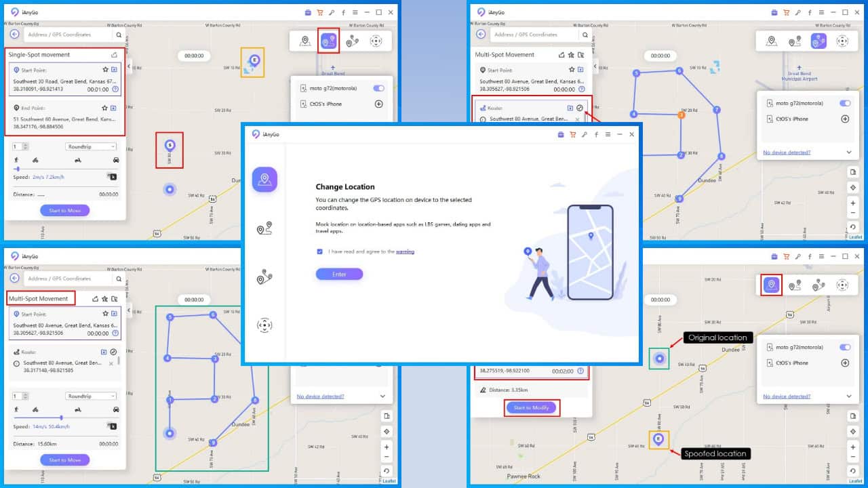
Task: Tick the agree-to-warning checkbox in Change Location window
Action: (320, 251)
